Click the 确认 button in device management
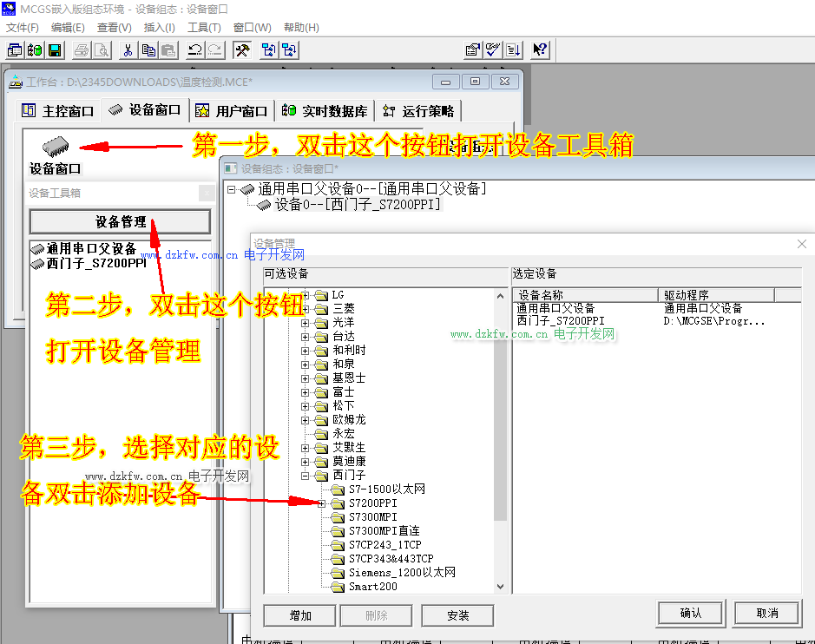815x644 pixels. click(691, 614)
